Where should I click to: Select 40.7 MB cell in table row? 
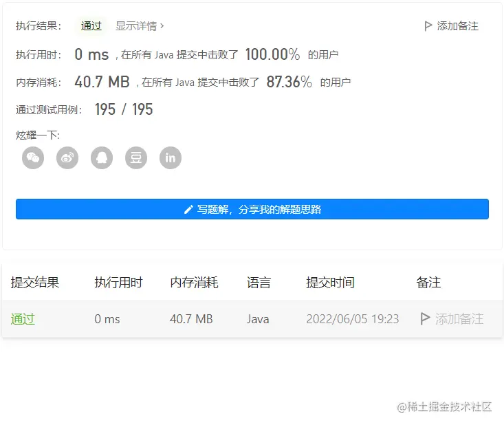(191, 319)
